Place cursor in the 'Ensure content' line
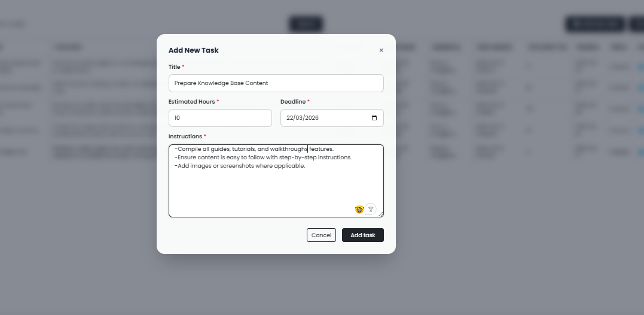 pos(263,157)
